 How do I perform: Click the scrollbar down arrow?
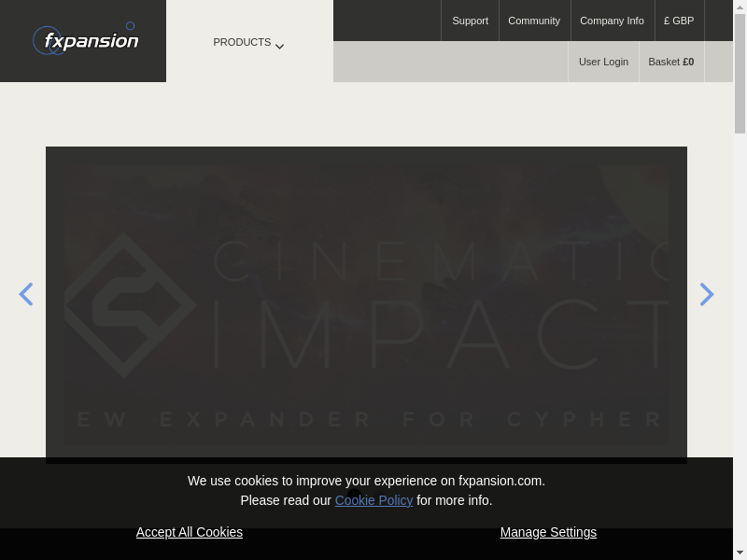[740, 553]
